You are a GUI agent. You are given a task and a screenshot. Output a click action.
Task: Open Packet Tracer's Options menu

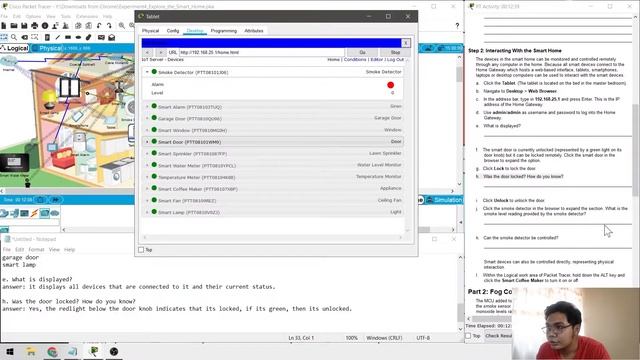(33, 16)
